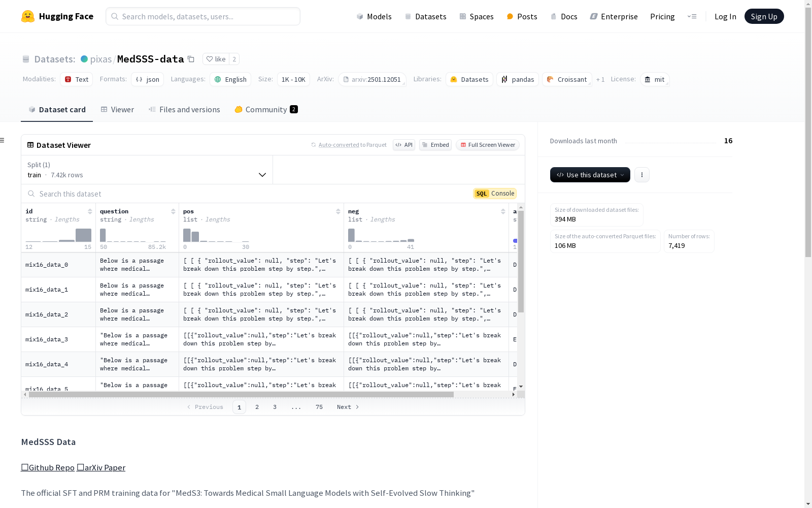Click the horizontal scrollbar of the table
Image resolution: width=812 pixels, height=508 pixels.
(x=241, y=394)
